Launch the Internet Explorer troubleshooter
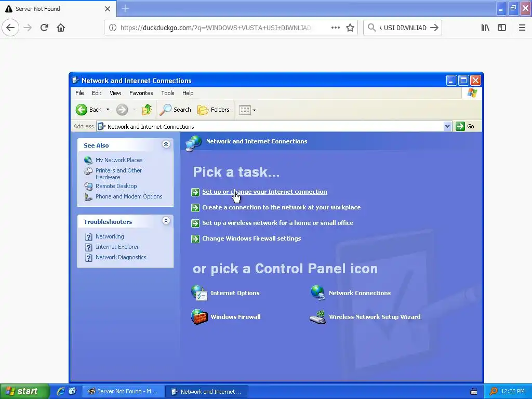The height and width of the screenshot is (399, 532). coord(117,247)
